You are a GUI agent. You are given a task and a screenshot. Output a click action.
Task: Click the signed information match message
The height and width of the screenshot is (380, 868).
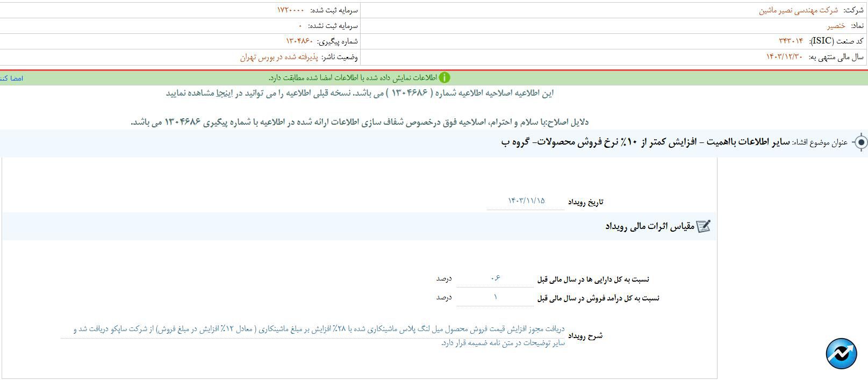point(353,78)
